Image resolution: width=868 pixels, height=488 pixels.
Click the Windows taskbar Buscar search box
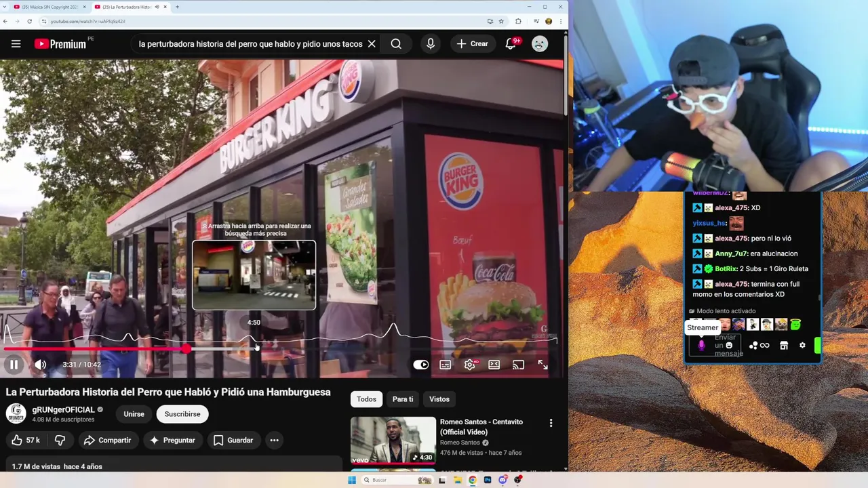tap(397, 480)
